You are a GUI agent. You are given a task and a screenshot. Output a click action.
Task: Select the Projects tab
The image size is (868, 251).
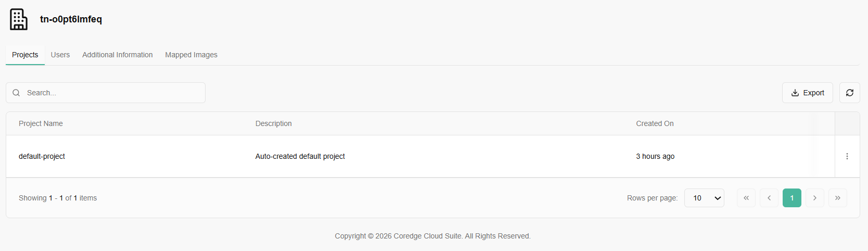pyautogui.click(x=25, y=55)
